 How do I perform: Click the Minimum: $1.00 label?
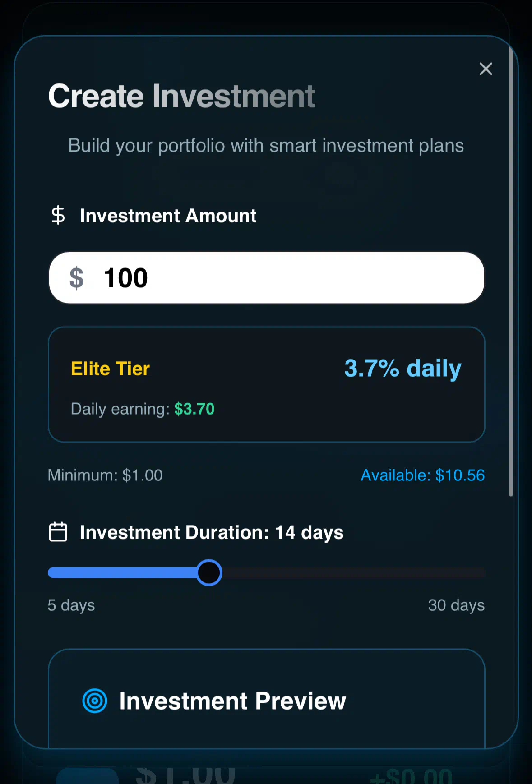(105, 475)
